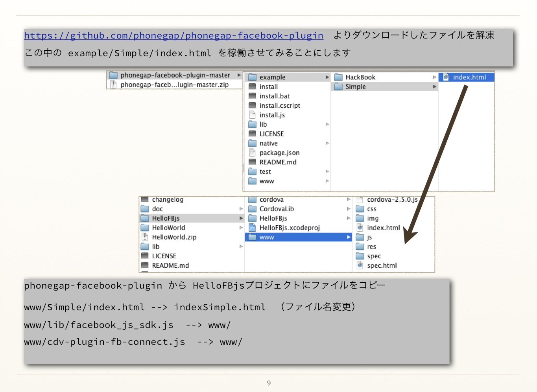The height and width of the screenshot is (392, 537).
Task: Expand the selected www folder arrow in lower Finder
Action: [349, 237]
